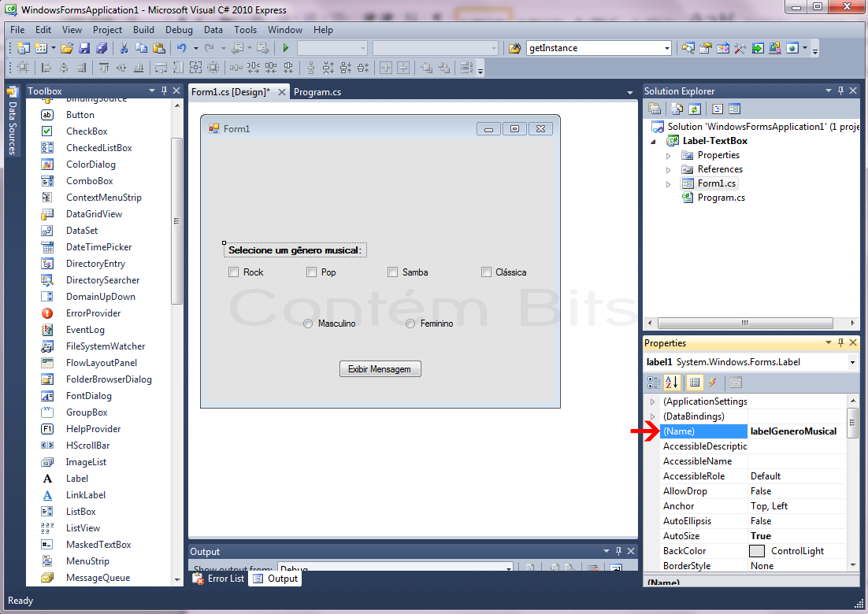
Task: Select the Masculino radio button
Action: [x=308, y=324]
